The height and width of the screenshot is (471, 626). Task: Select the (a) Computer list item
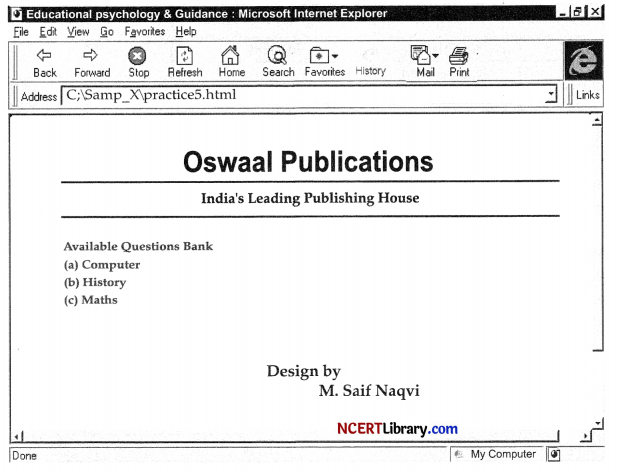click(x=102, y=265)
